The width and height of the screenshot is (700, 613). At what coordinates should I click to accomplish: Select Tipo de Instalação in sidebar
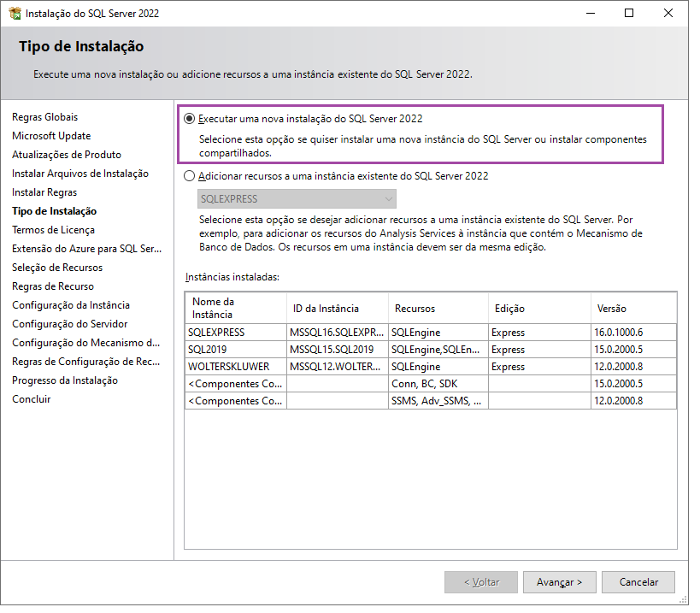point(54,211)
